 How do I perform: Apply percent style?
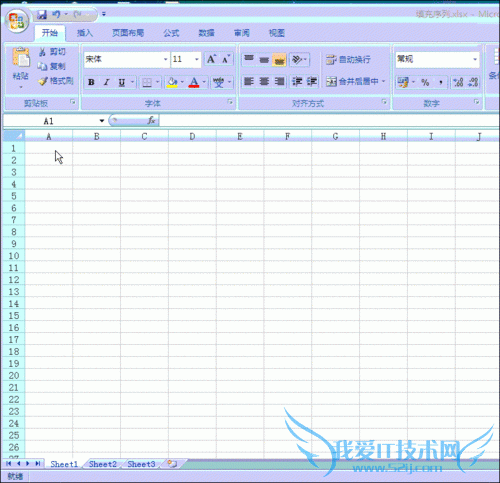[x=425, y=82]
